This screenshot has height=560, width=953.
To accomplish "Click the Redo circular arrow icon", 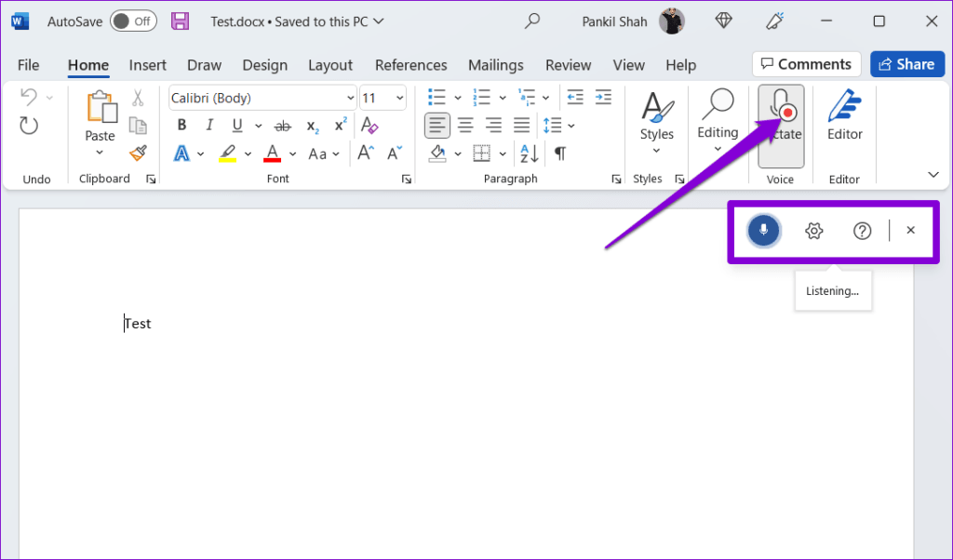I will (x=29, y=126).
